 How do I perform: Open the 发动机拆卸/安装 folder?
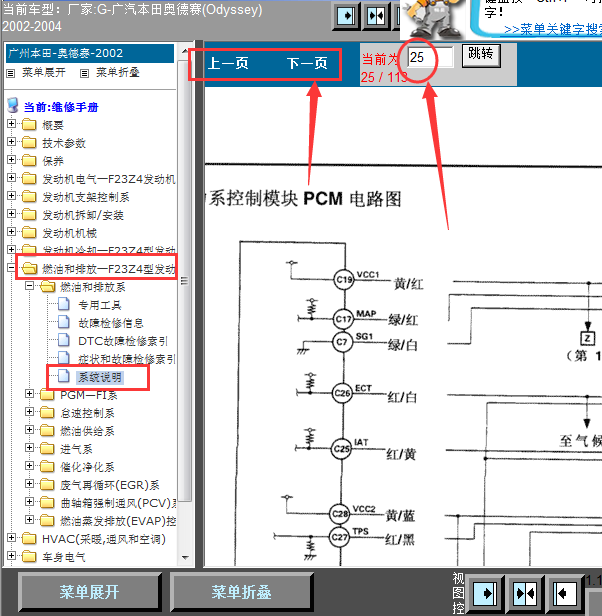83,215
